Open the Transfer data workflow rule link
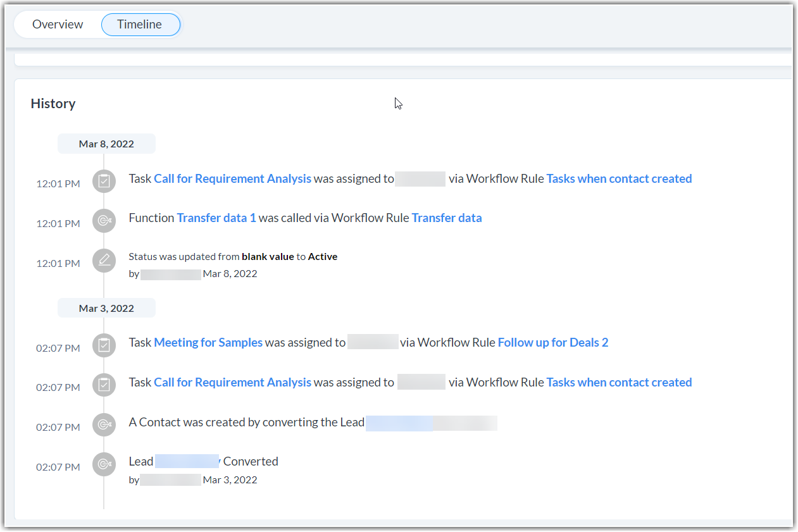 446,218
